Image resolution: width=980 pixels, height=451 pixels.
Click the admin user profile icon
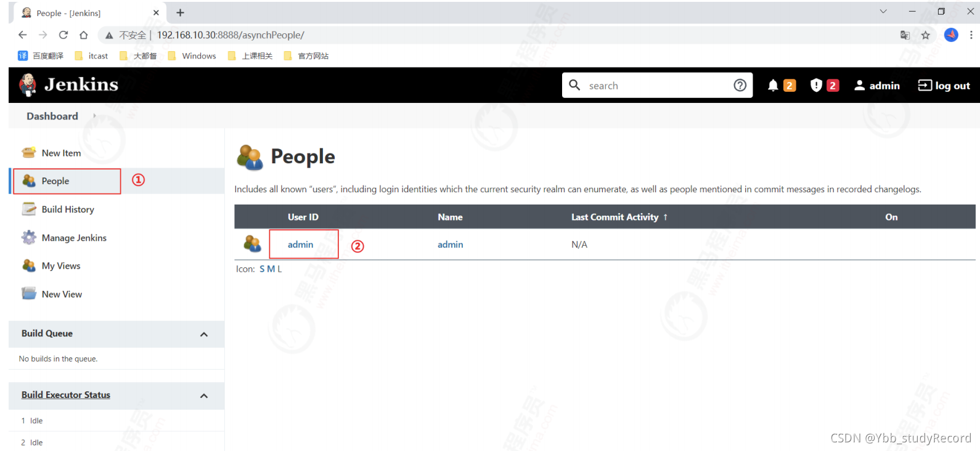click(x=859, y=86)
